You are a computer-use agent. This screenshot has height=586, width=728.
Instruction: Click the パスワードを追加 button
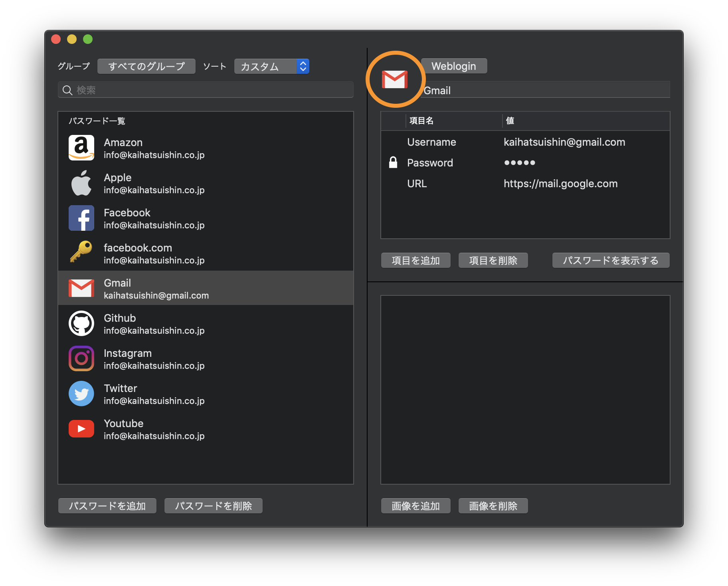107,506
